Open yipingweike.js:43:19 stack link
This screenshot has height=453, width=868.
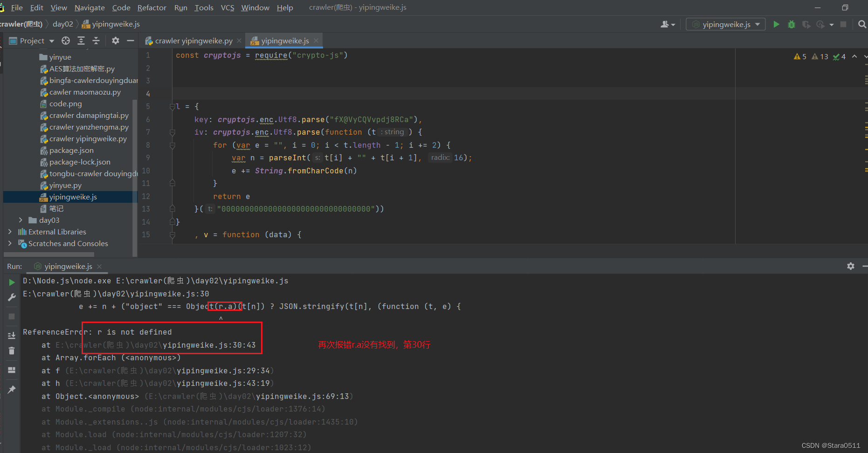[x=223, y=383]
